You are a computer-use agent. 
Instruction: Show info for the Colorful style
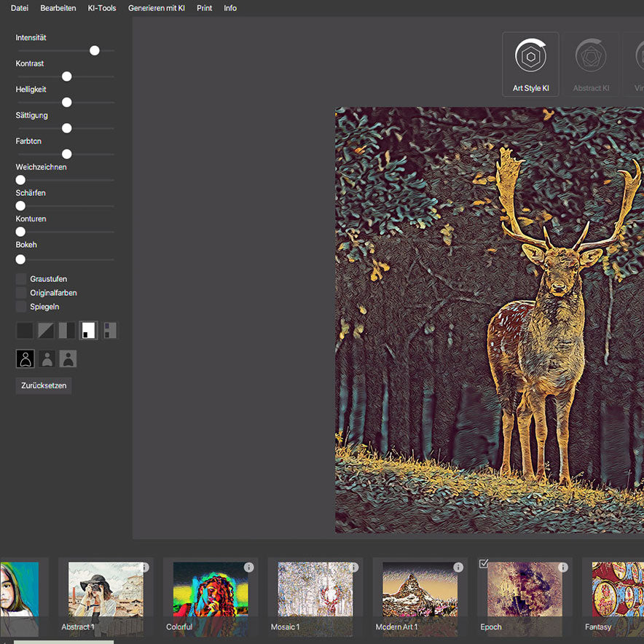(x=249, y=568)
